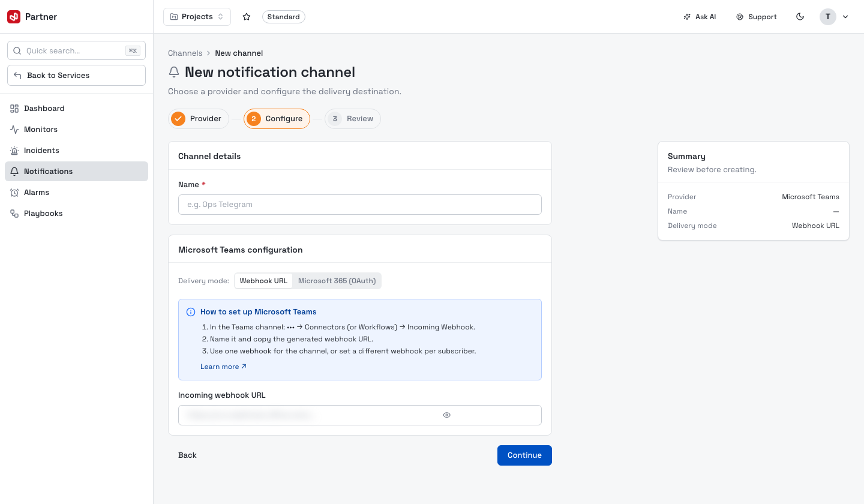864x504 pixels.
Task: Open the Learn more link
Action: (x=223, y=367)
